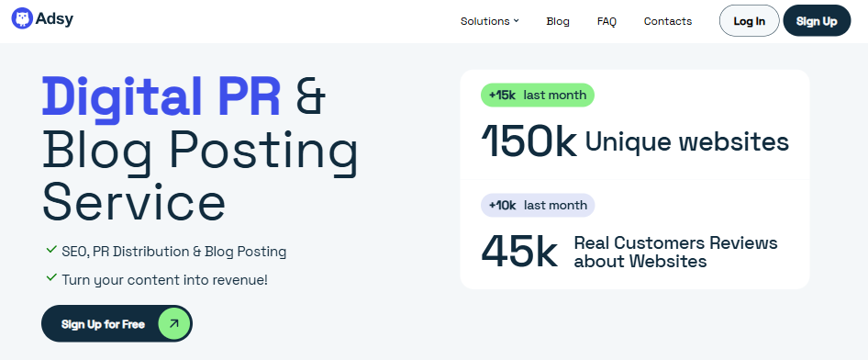Screen dimensions: 868x360
Task: Click Sign Up for Free button
Action: point(117,324)
